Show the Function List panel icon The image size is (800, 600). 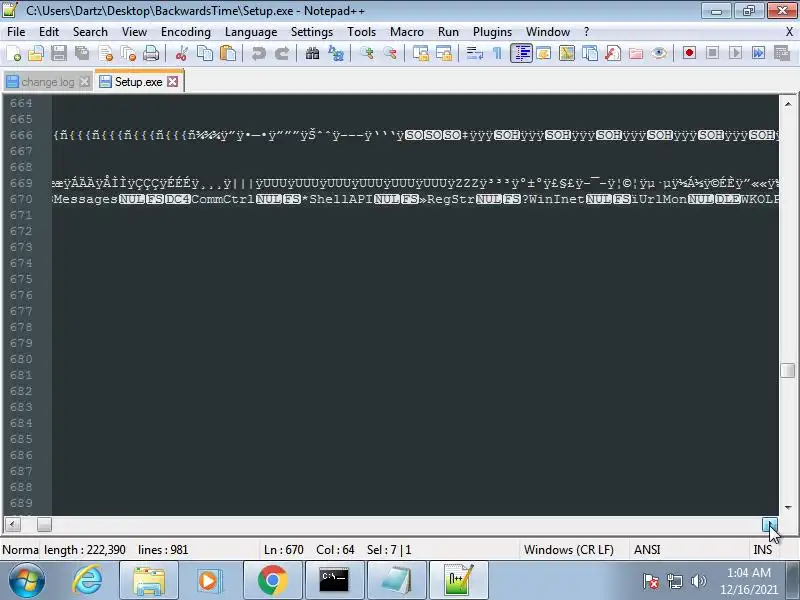point(613,53)
